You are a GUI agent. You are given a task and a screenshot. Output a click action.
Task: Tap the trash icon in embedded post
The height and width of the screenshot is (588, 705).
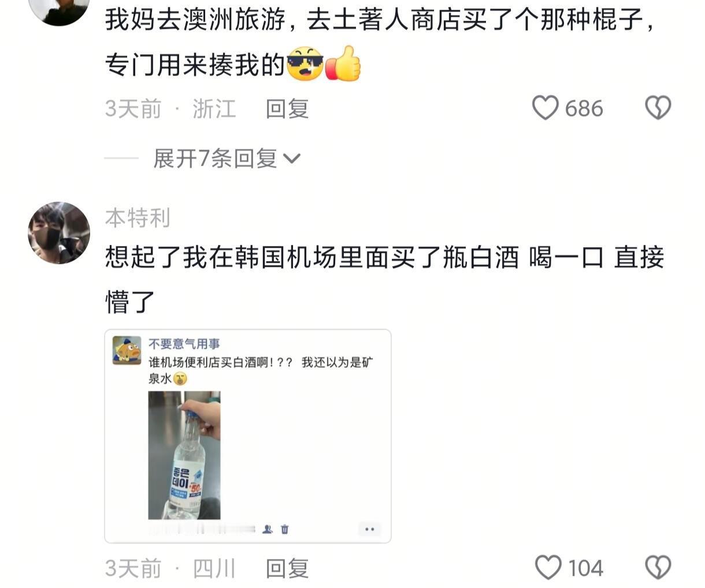pyautogui.click(x=284, y=529)
